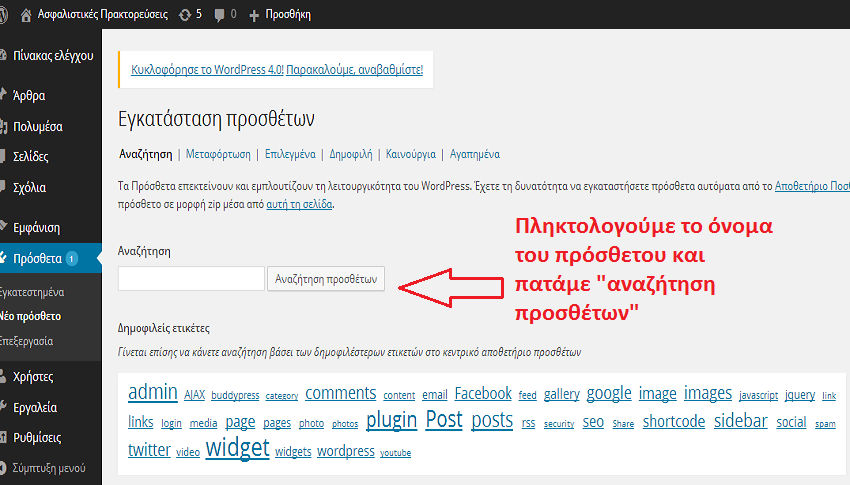Image resolution: width=850 pixels, height=485 pixels.
Task: Click the social tag
Action: [791, 422]
